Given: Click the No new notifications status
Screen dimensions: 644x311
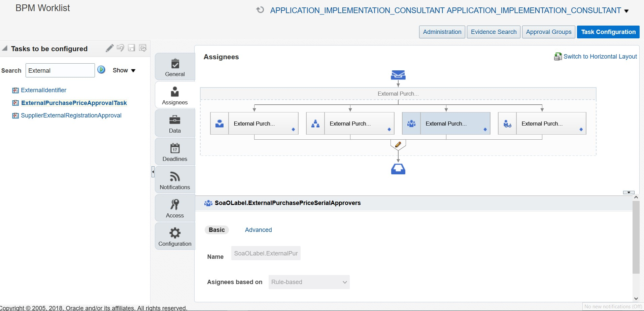Looking at the screenshot, I should [x=613, y=307].
